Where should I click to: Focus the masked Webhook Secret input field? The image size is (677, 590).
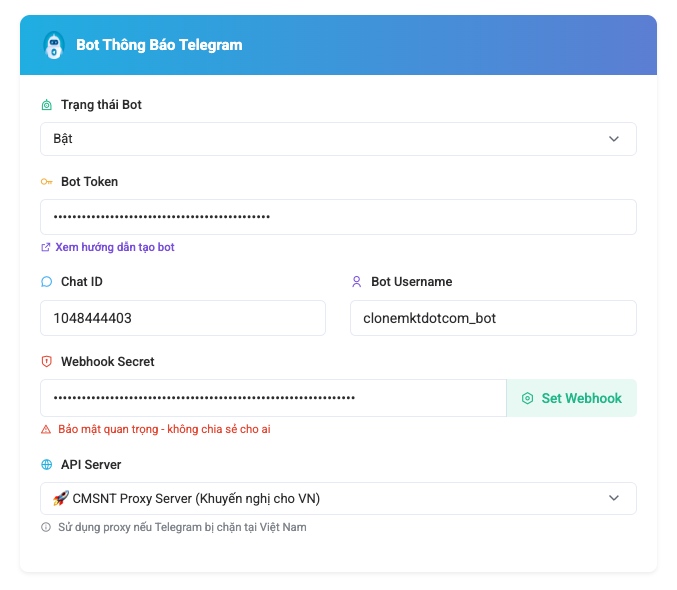[x=273, y=398]
